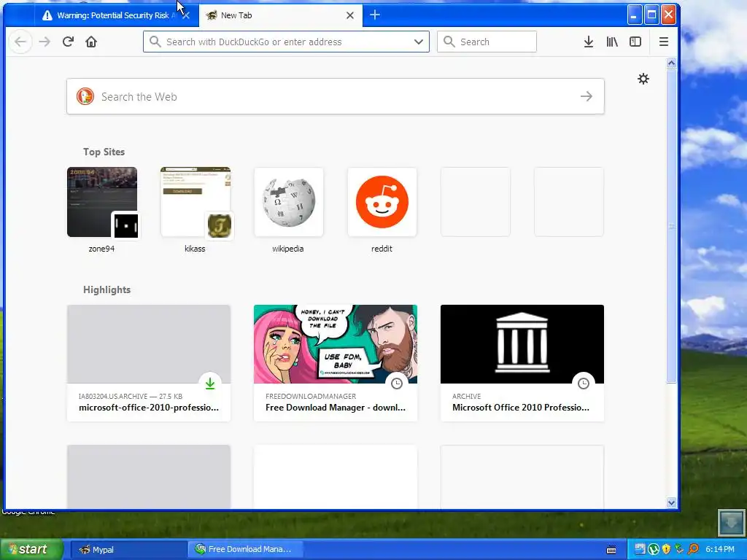Click the green download badge on archive card

[x=210, y=384]
